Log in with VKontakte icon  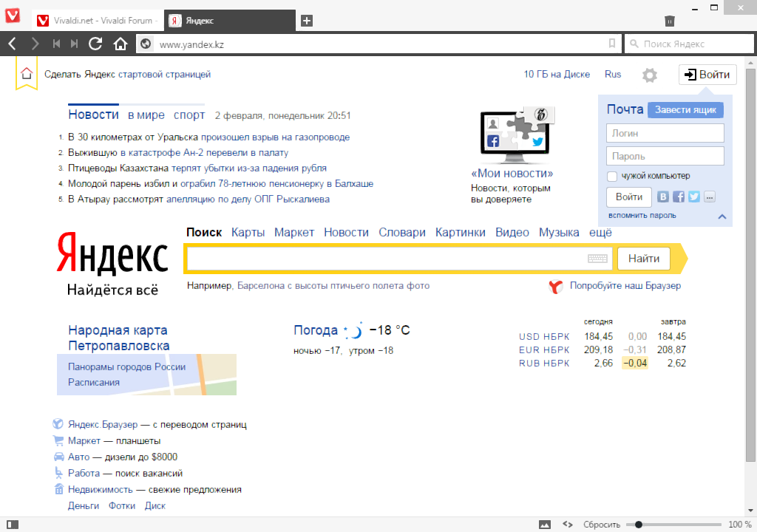pos(663,197)
